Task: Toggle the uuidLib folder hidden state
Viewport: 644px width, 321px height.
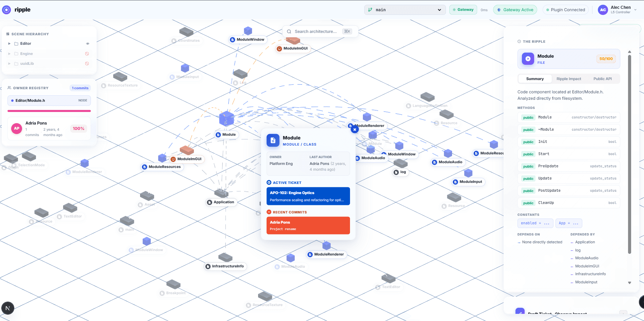Action: coord(87,63)
